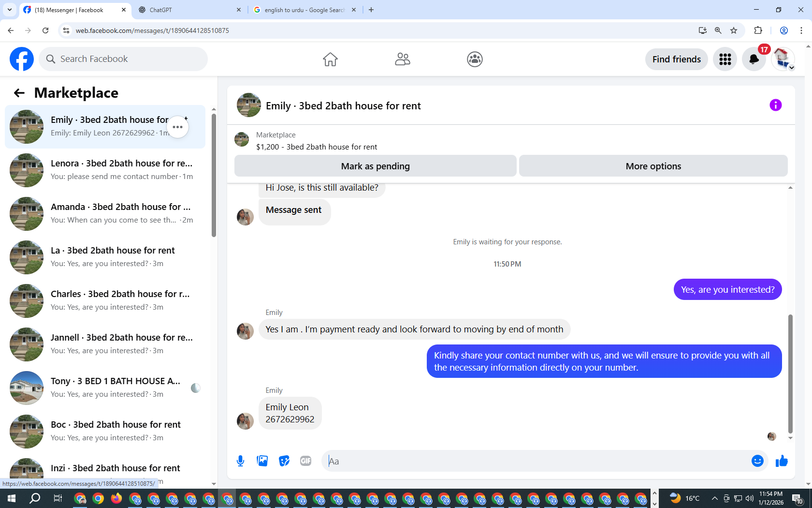Open the Tony 3 BED 1 BATH conversation

click(x=105, y=388)
